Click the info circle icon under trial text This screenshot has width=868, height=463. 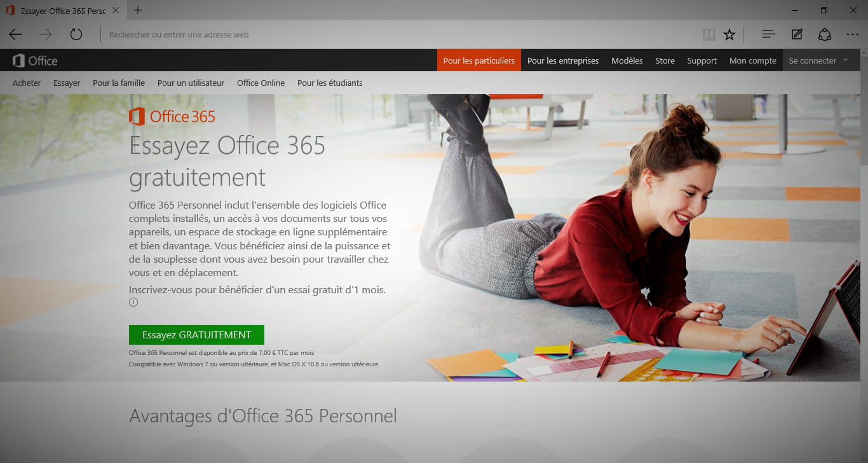[133, 302]
